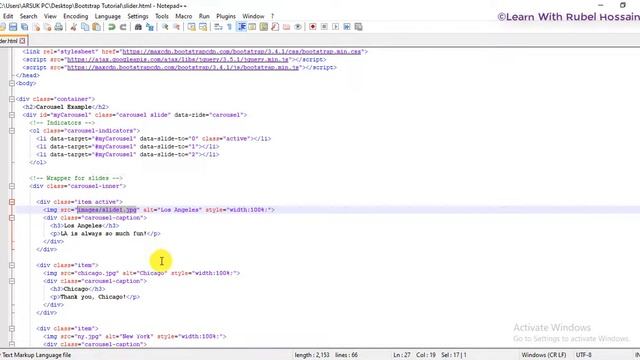Click the "Wrapper for slides" comment
This screenshot has width=640, height=360.
76,178
